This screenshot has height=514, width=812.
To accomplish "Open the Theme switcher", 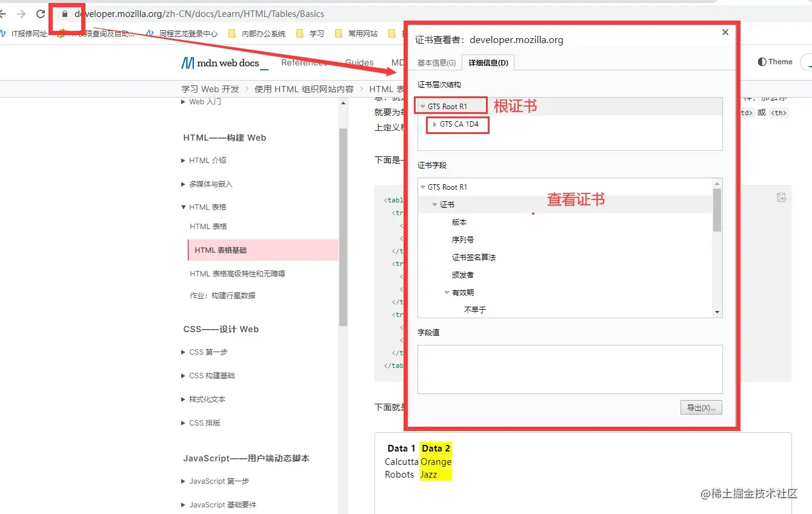I will (775, 62).
